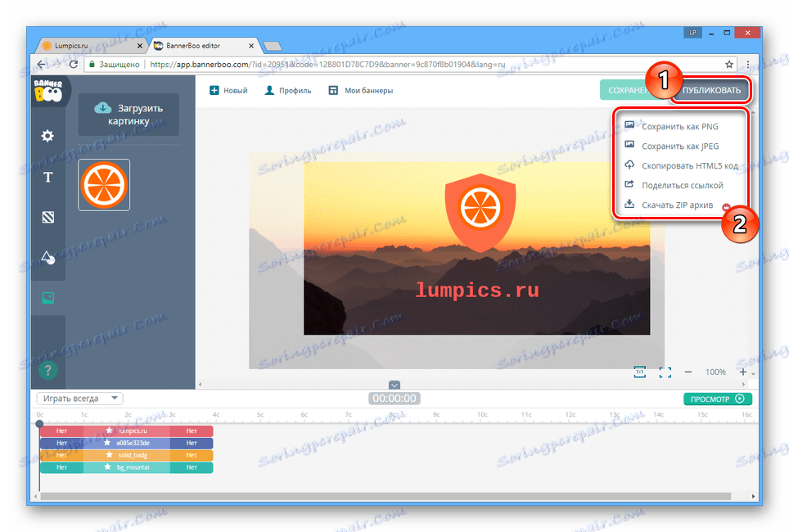
Task: Open the help question mark icon
Action: click(x=47, y=371)
